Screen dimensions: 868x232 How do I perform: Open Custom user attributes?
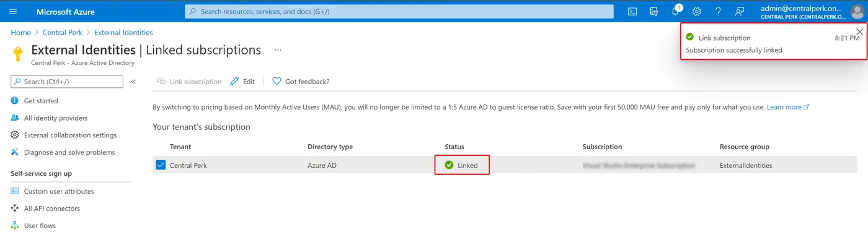59,191
